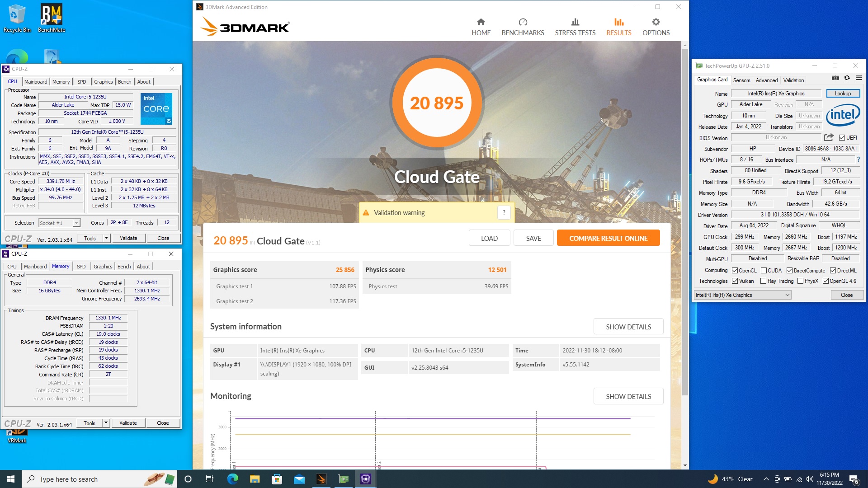Viewport: 868px width, 488px height.
Task: Toggle the DirectML checkbox in GPU-Z
Action: pos(833,271)
